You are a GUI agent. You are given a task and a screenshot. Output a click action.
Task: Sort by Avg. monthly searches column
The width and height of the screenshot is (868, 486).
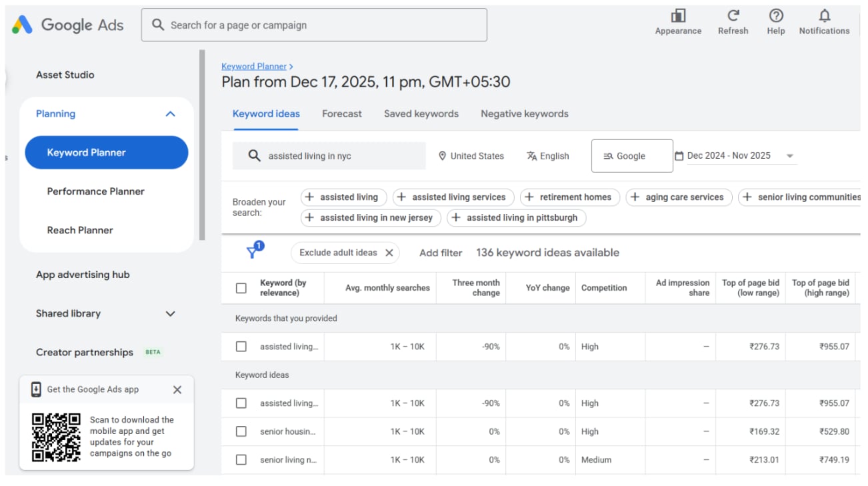(x=387, y=288)
